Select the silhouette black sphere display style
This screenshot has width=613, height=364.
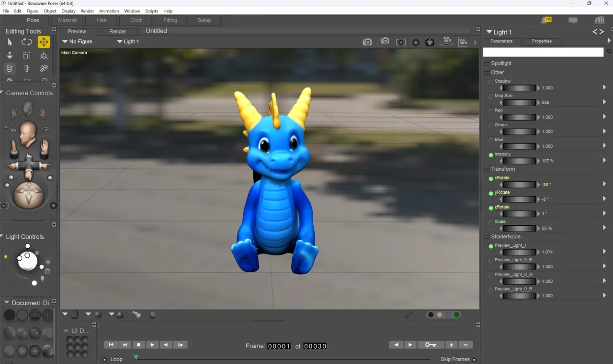coord(10,315)
